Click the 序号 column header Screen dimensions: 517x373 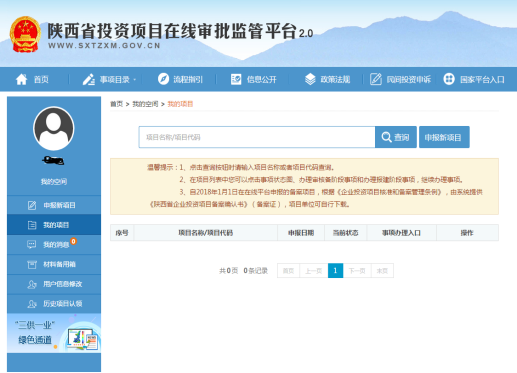coord(122,233)
